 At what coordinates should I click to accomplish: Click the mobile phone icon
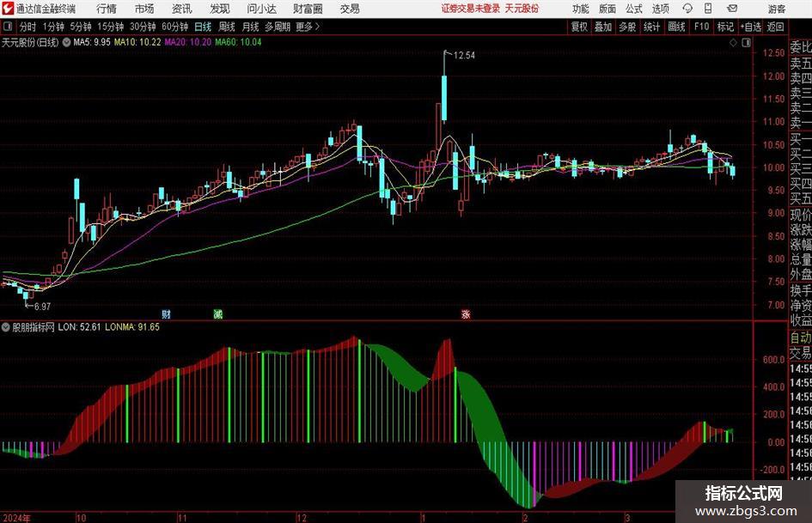pos(708,9)
